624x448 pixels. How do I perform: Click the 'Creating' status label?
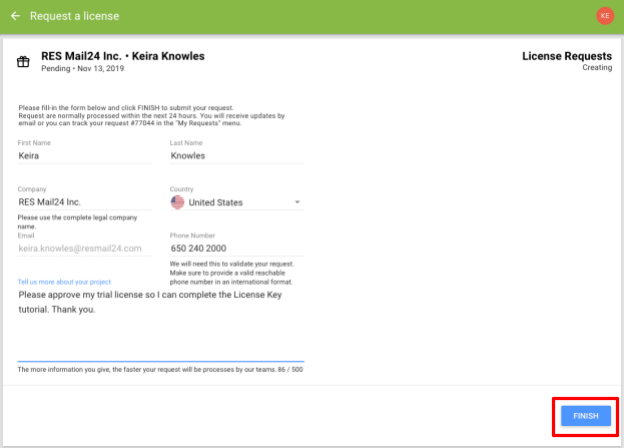(597, 68)
